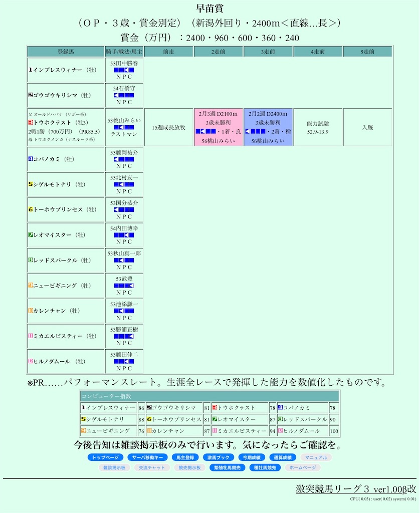Click ミカエルビスティー index value 94

coord(272,431)
